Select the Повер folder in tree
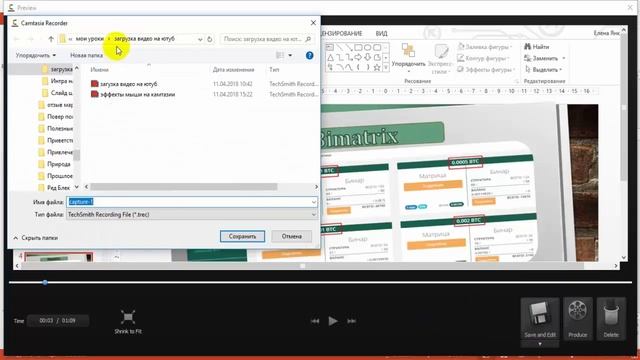The image size is (640, 360). pos(55,117)
